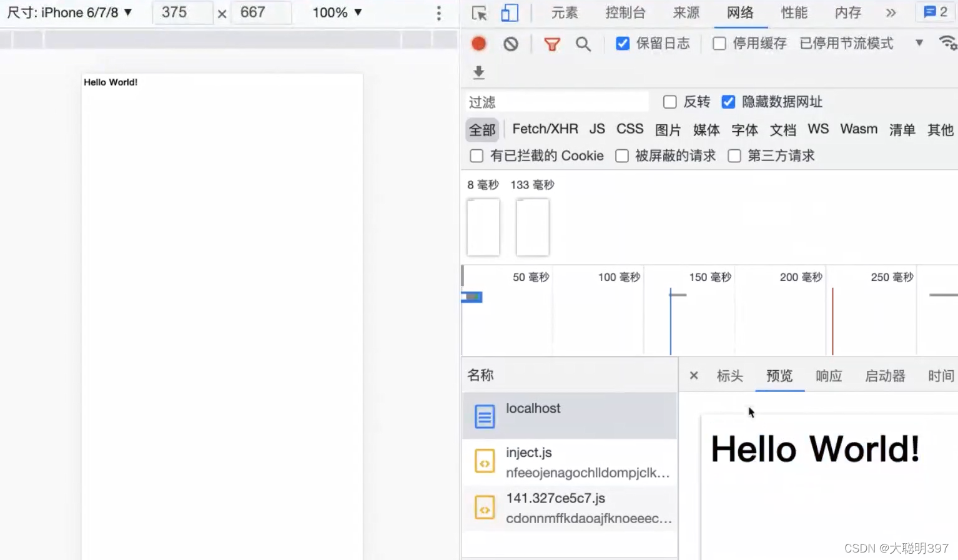The image size is (958, 560).
Task: Switch to the 响应 tab
Action: click(x=828, y=376)
